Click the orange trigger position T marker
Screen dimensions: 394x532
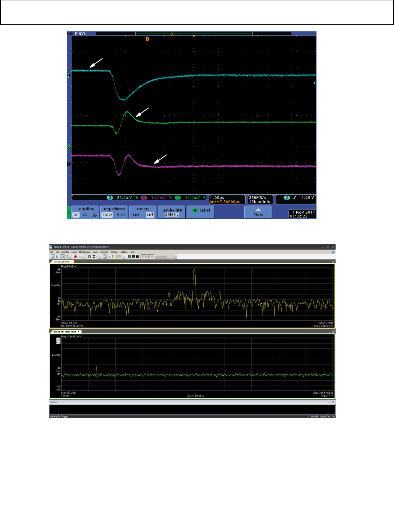147,39
